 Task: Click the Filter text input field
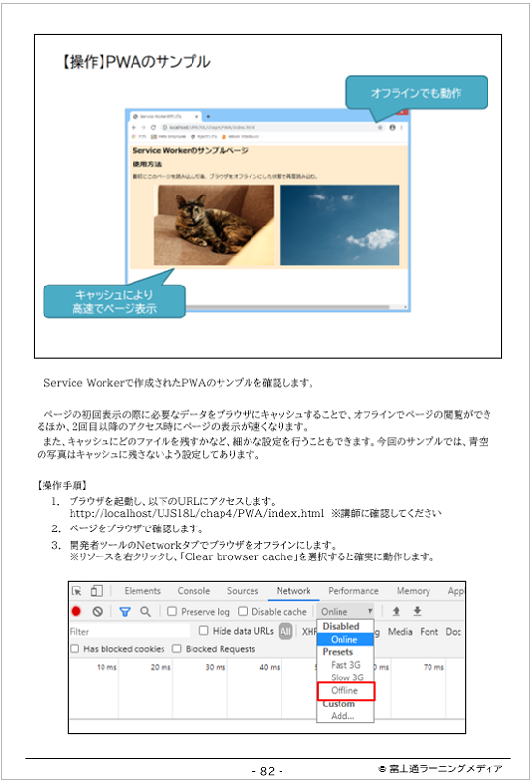[x=130, y=631]
